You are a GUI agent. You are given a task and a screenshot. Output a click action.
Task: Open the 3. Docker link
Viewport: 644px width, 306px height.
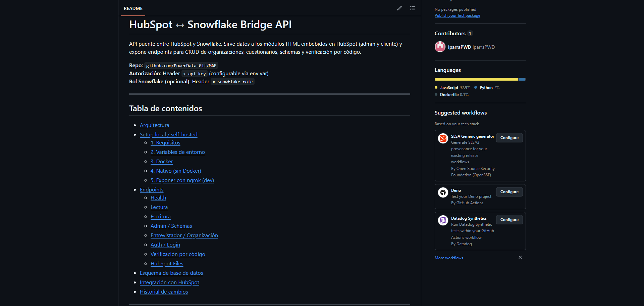162,161
